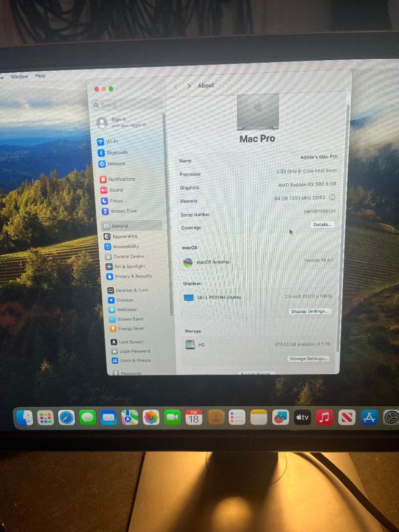Image resolution: width=399 pixels, height=532 pixels.
Task: Click the Coverage Details button
Action: click(x=322, y=224)
